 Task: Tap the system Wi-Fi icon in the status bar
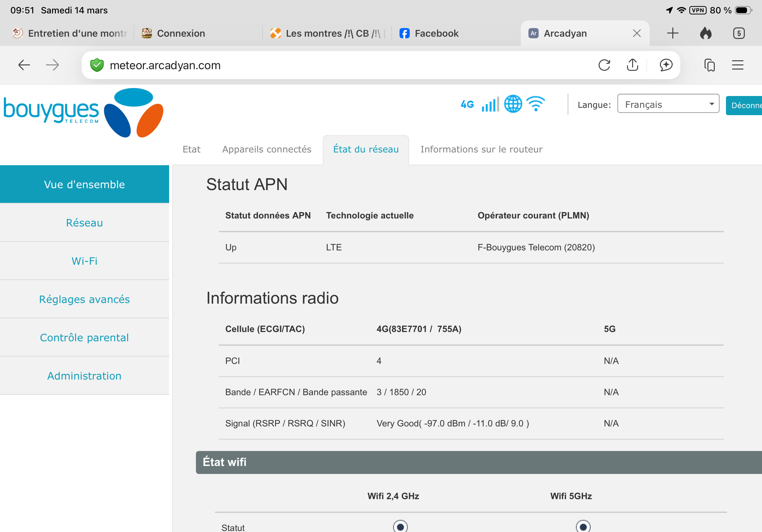point(681,10)
